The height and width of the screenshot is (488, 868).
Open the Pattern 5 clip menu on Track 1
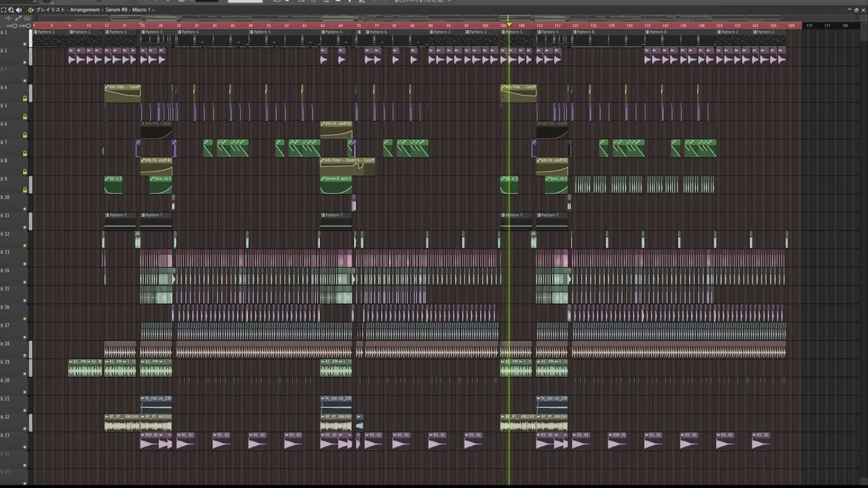[251, 32]
